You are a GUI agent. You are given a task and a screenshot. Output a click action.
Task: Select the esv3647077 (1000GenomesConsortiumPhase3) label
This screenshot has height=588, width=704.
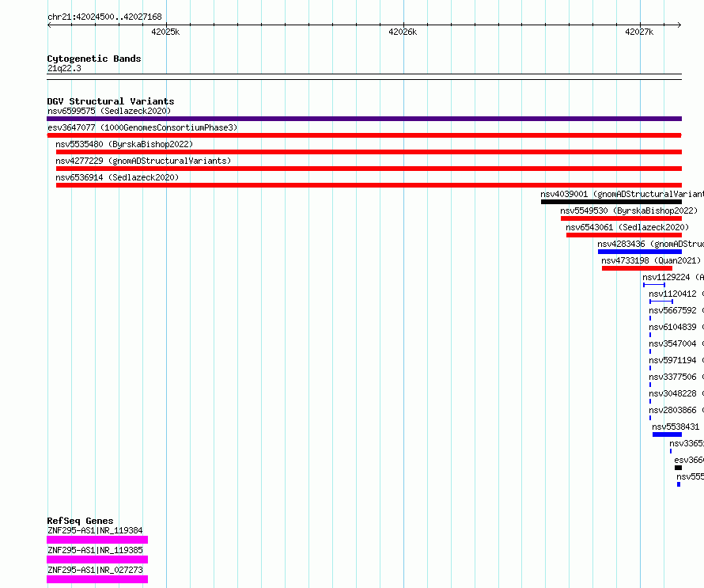pos(142,127)
